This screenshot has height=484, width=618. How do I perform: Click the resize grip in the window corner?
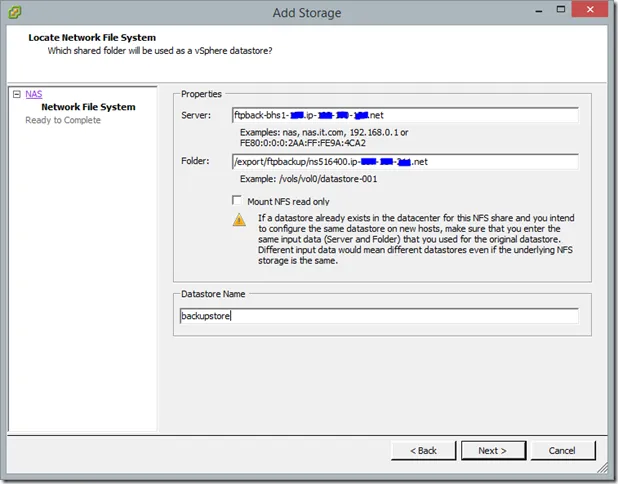(603, 468)
